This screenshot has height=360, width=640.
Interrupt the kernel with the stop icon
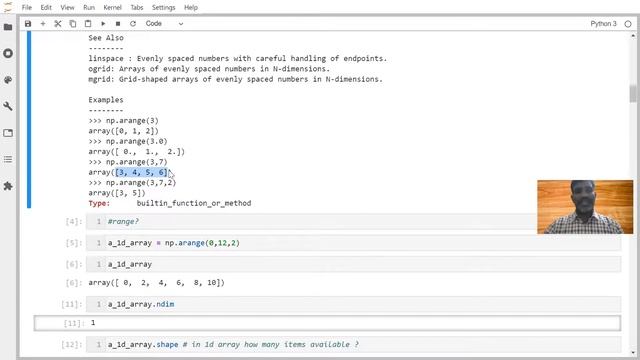[118, 24]
